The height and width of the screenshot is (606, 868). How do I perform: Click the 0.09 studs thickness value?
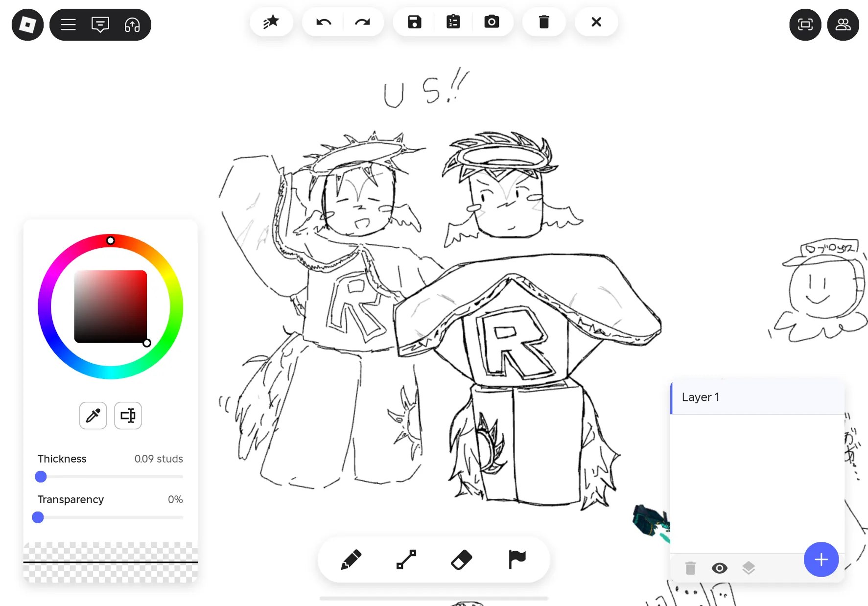click(159, 459)
